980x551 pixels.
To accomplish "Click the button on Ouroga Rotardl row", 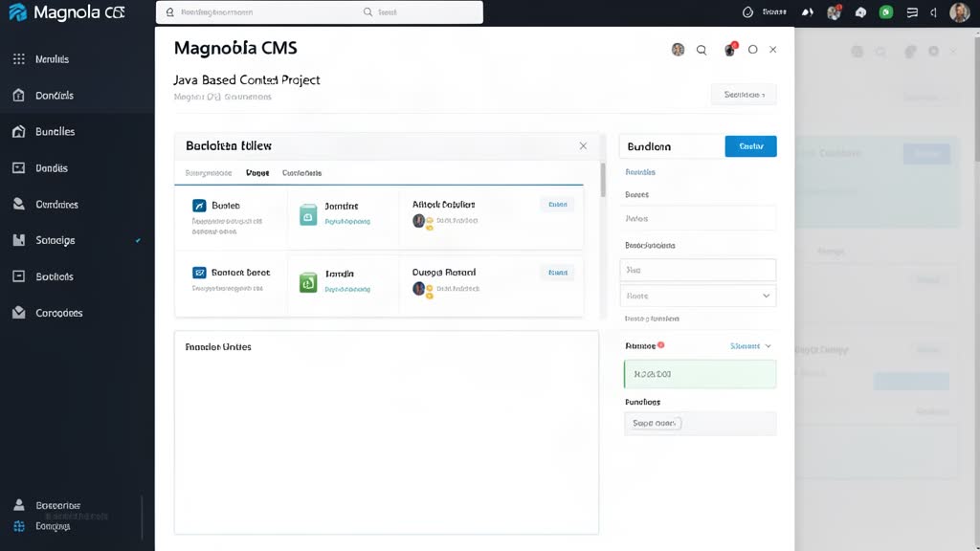I will (x=558, y=273).
